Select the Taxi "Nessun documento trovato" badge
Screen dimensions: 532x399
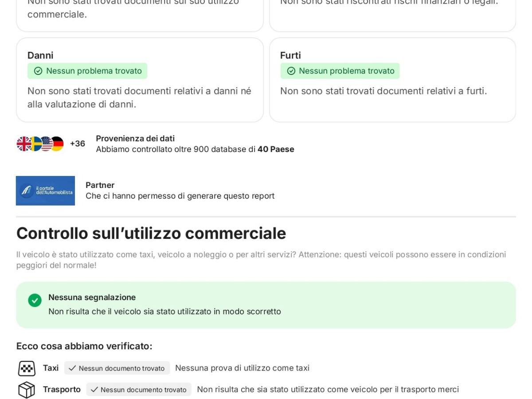point(117,368)
